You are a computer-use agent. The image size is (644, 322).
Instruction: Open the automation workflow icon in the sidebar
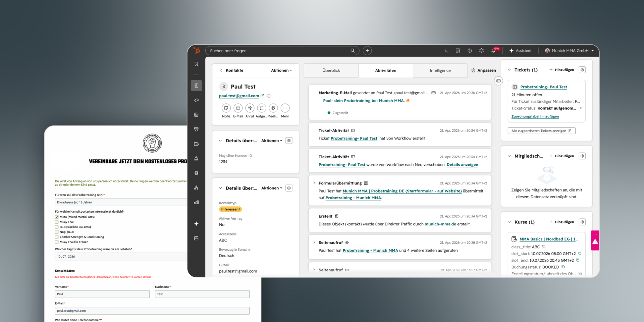[196, 187]
